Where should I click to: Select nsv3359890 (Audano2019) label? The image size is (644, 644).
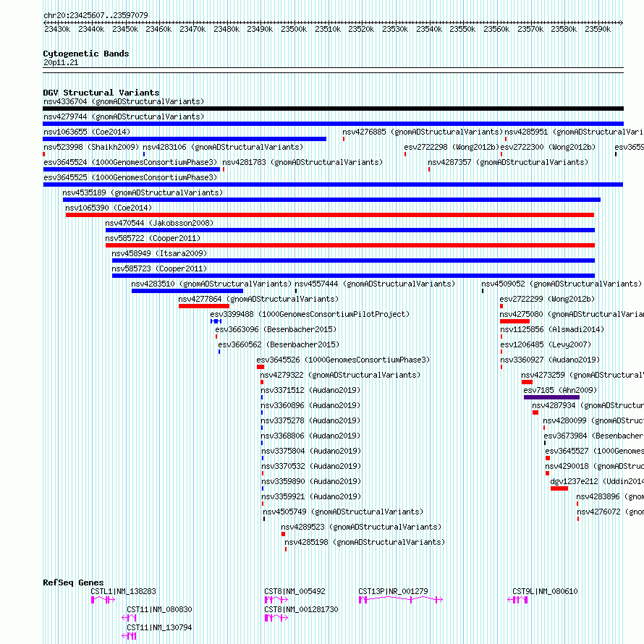311,481
